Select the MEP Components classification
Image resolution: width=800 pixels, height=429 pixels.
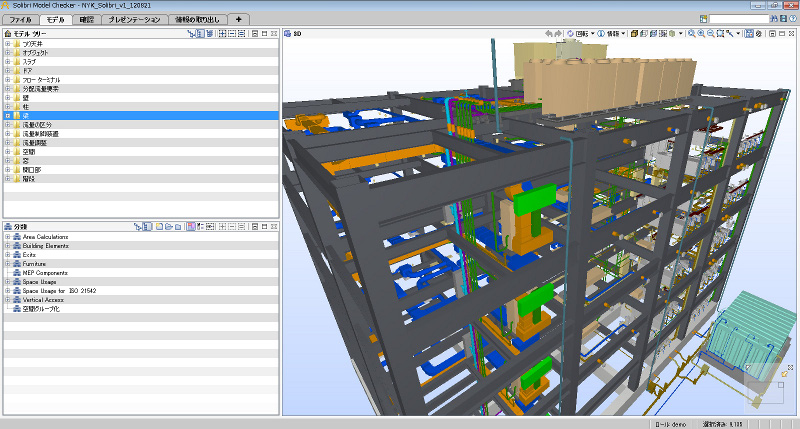pyautogui.click(x=45, y=272)
